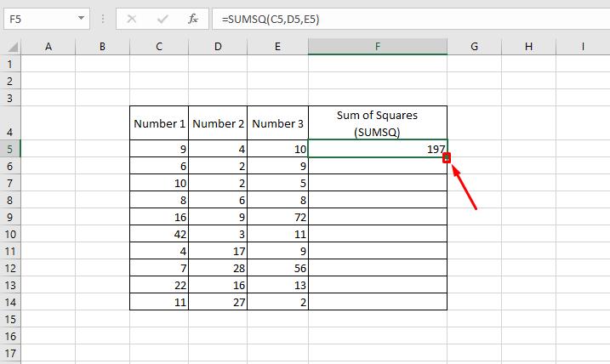Select cell D13 containing 16
The height and width of the screenshot is (364, 610).
pyautogui.click(x=218, y=285)
